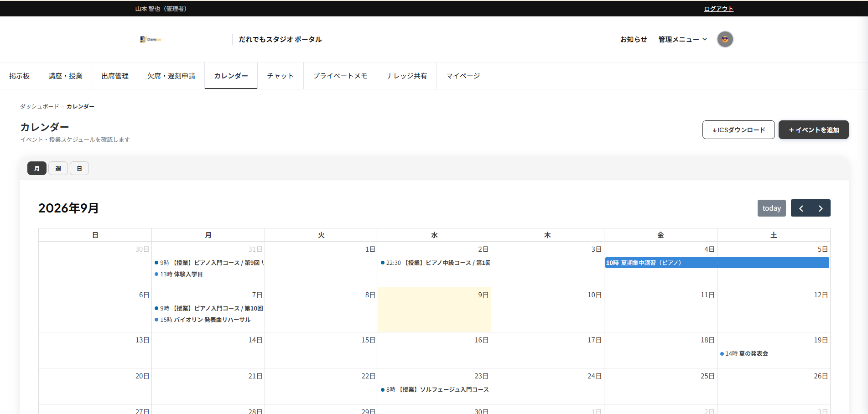The width and height of the screenshot is (868, 414).
Task: Open the user avatar icon
Action: pos(725,39)
